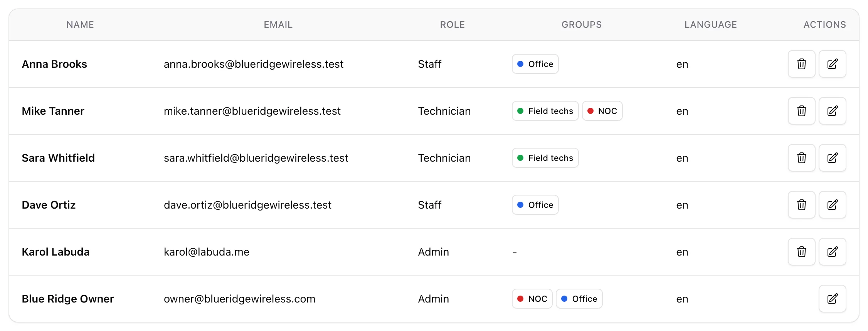Select the name Dave Ortiz
The height and width of the screenshot is (331, 868).
click(49, 205)
